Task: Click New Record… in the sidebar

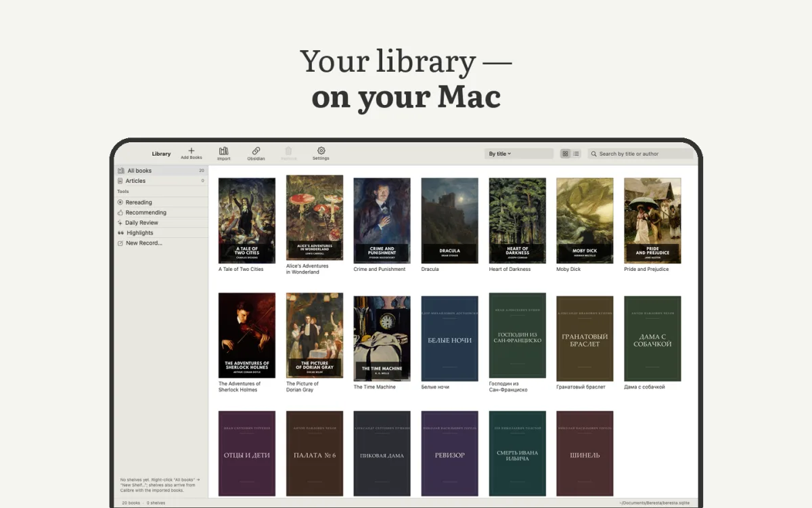Action: (x=161, y=242)
